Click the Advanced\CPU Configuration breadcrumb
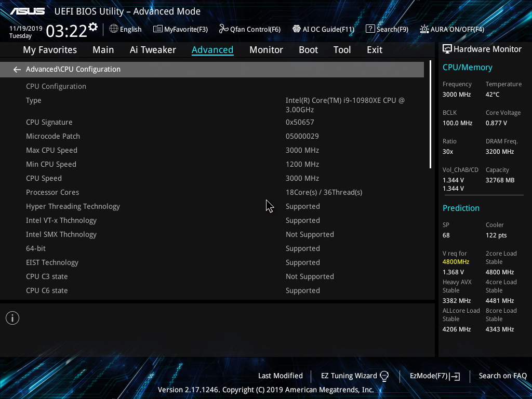The image size is (532, 399). click(x=73, y=69)
